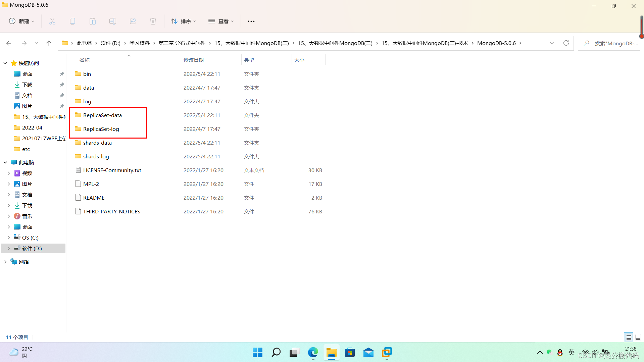Click the Delete trash icon
This screenshot has width=644, height=362.
153,21
